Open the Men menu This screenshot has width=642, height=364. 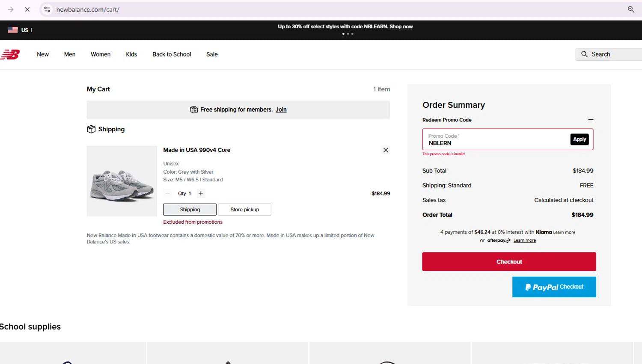(70, 54)
